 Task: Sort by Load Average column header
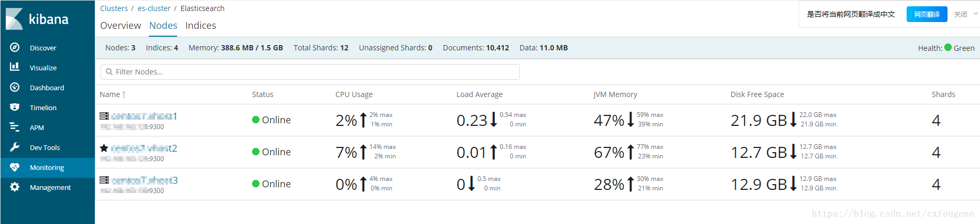click(x=480, y=94)
